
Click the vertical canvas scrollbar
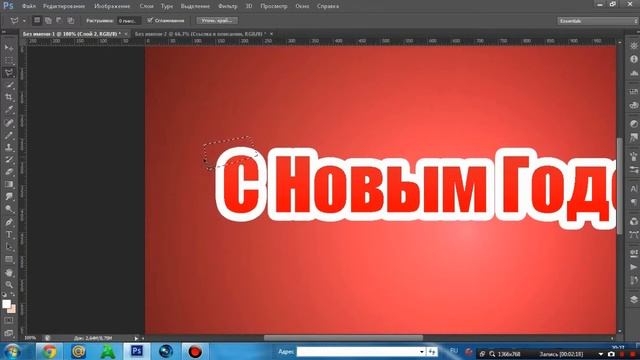[620, 186]
